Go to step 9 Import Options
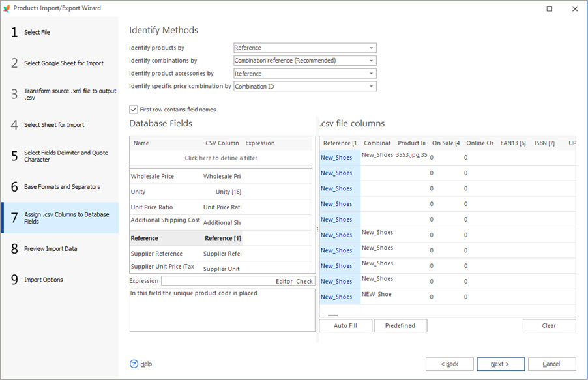Screen dimensions: 588x380 60,280
